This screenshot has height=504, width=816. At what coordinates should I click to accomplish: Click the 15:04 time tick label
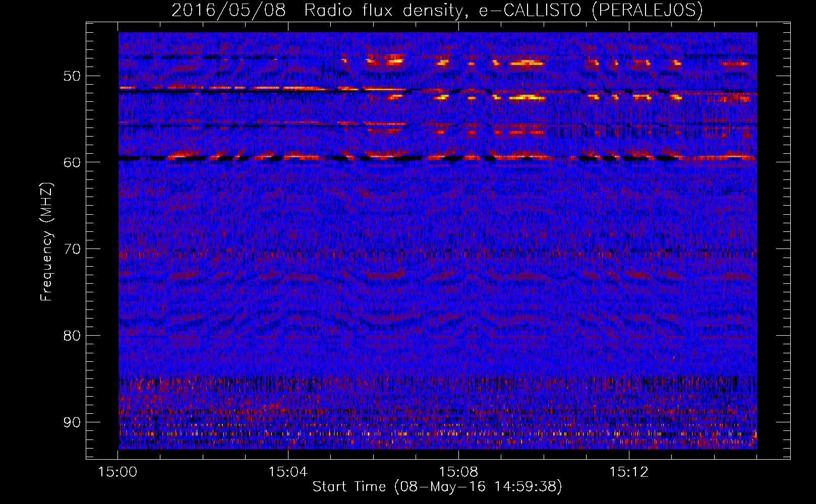tap(288, 472)
